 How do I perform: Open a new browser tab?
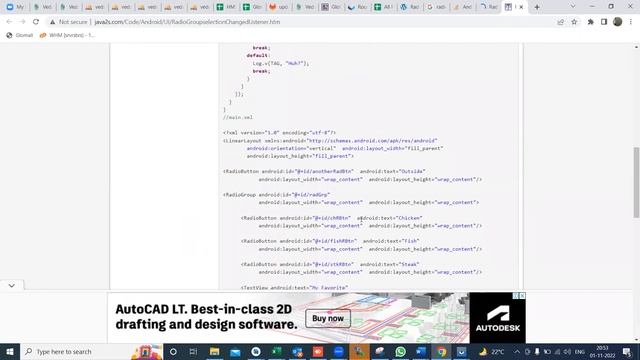pos(537,7)
